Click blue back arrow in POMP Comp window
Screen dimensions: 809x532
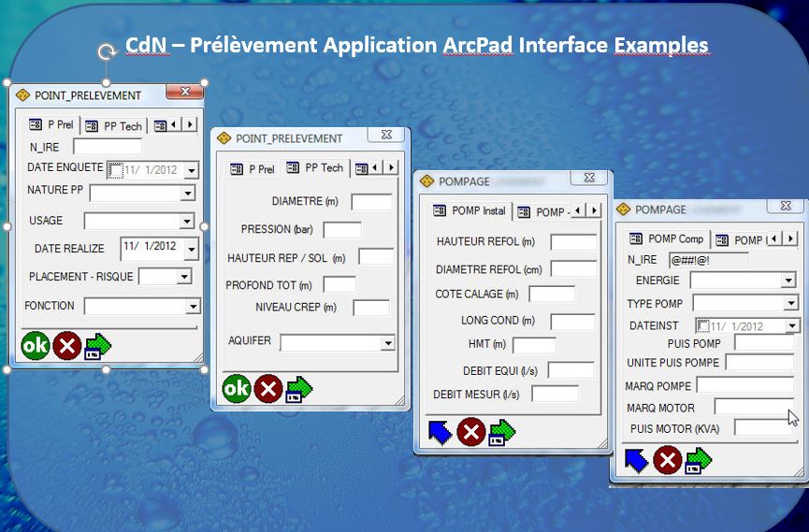pos(637,460)
